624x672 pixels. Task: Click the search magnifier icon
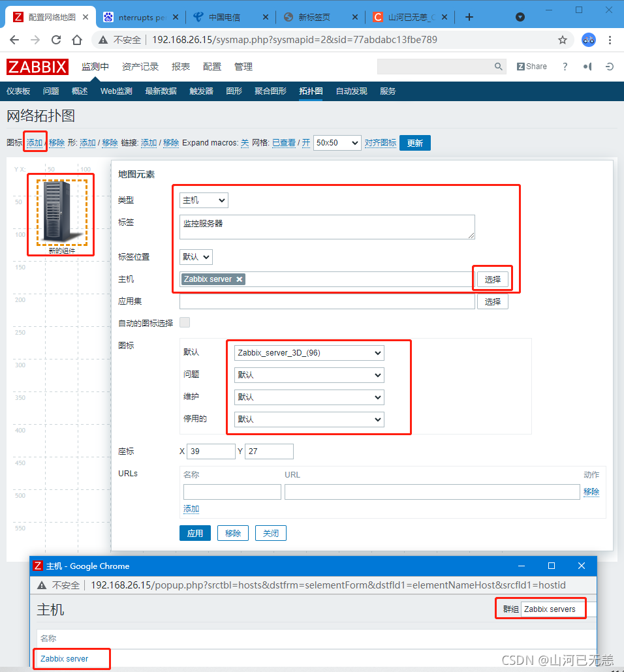pyautogui.click(x=498, y=67)
